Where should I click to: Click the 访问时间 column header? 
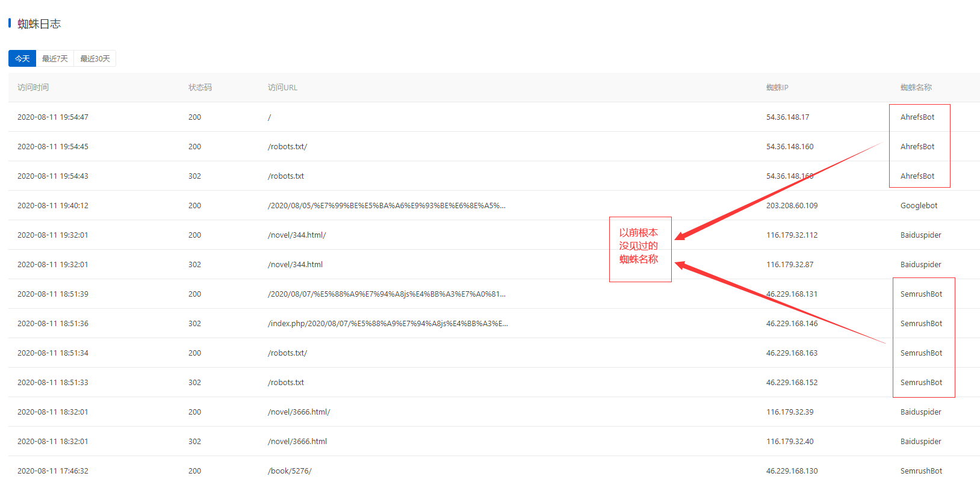click(x=33, y=87)
